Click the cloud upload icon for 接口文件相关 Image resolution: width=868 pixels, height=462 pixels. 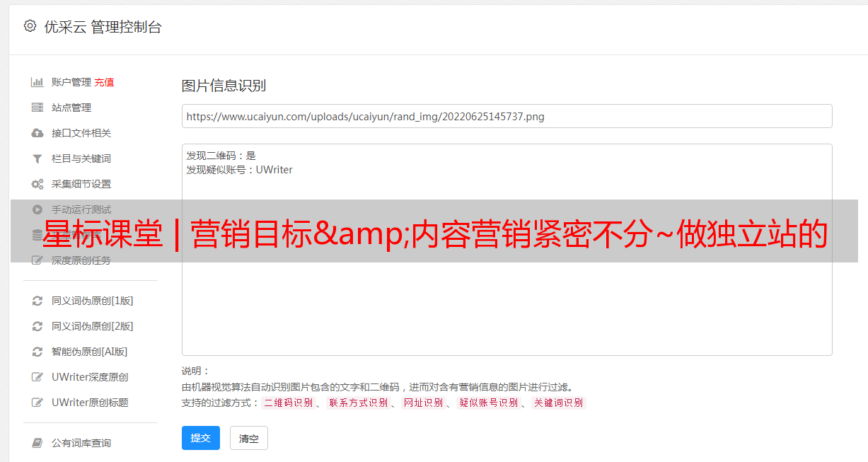pos(37,133)
